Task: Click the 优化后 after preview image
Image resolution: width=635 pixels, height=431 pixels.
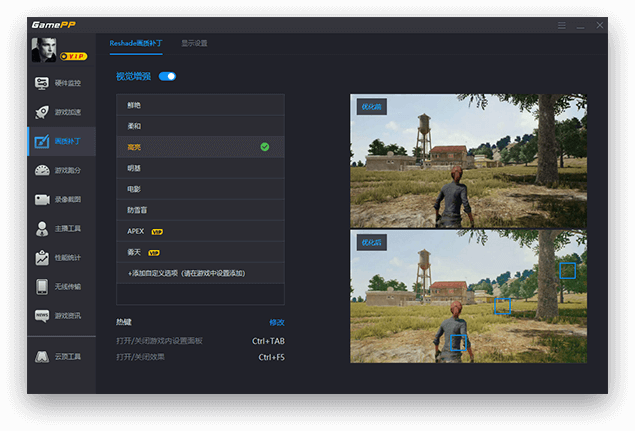Action: tap(469, 297)
